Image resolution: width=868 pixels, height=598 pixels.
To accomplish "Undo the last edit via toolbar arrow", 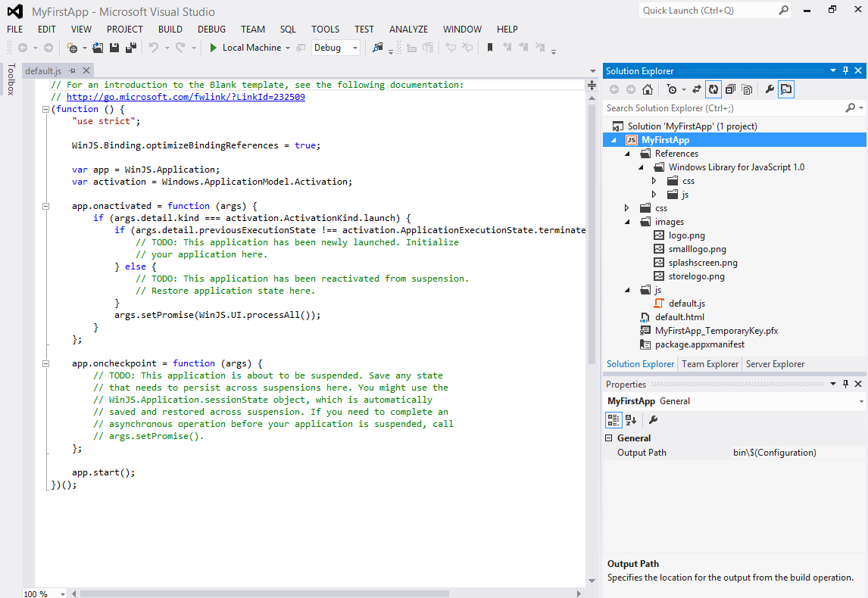I will 153,48.
